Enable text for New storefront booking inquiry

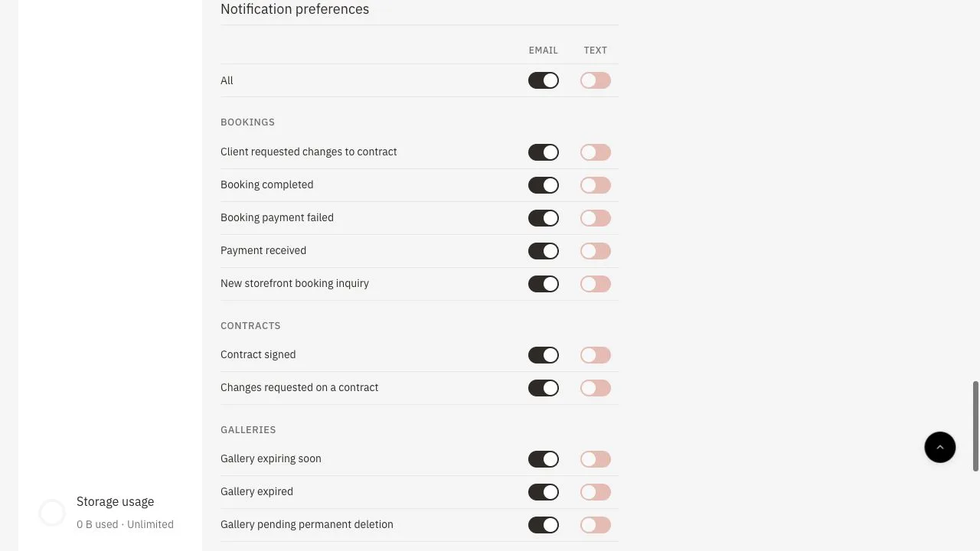[596, 284]
